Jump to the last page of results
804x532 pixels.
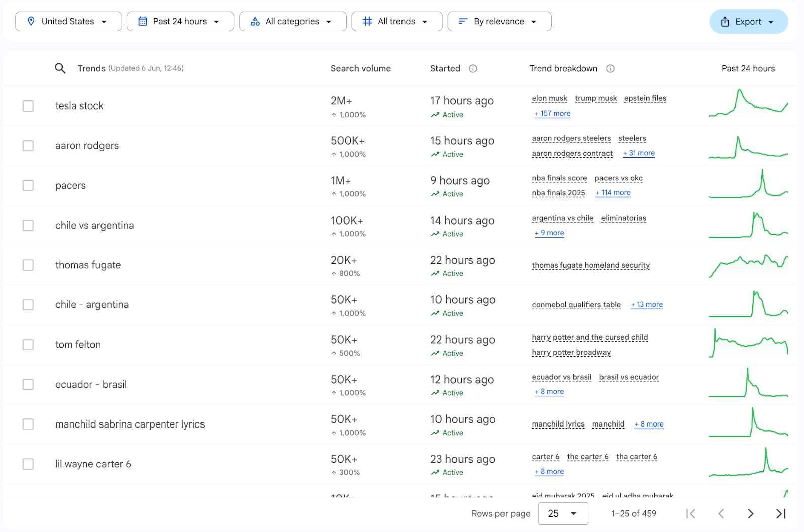pos(780,513)
